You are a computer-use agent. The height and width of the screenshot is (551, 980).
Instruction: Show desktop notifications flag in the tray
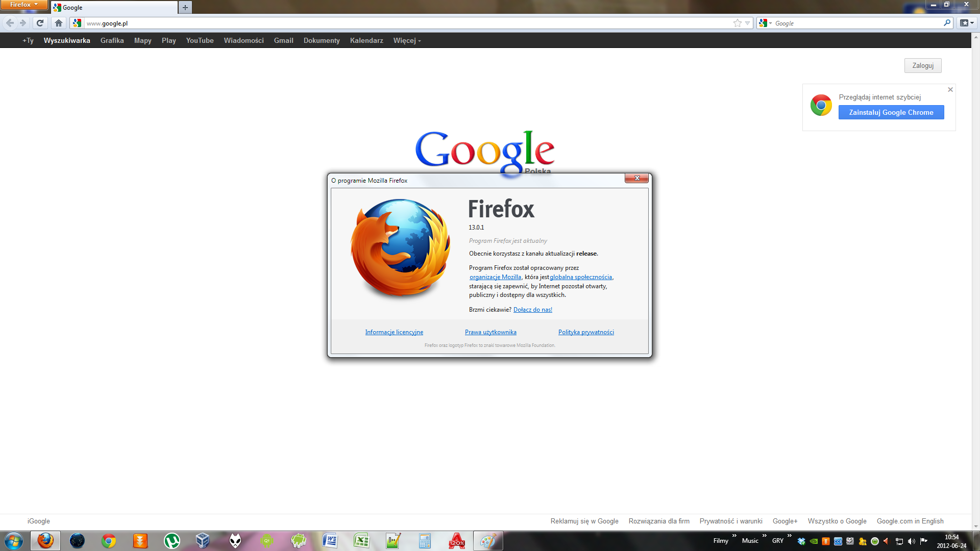coord(923,541)
